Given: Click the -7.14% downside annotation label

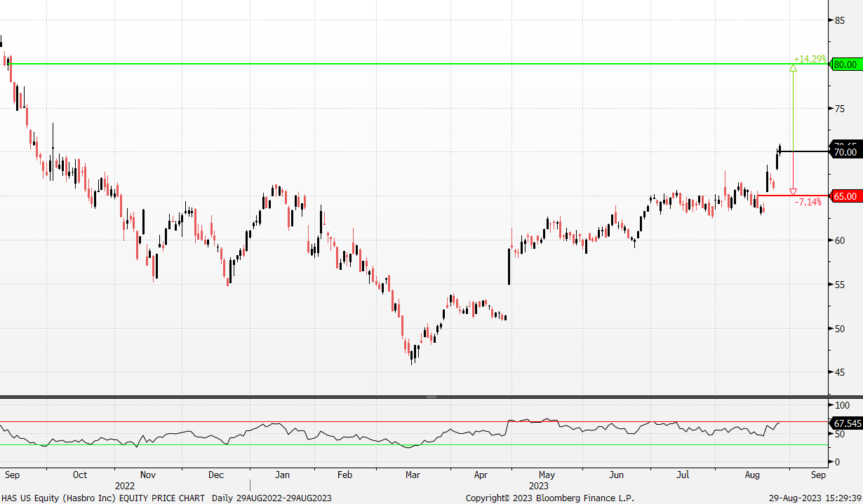Looking at the screenshot, I should (808, 202).
